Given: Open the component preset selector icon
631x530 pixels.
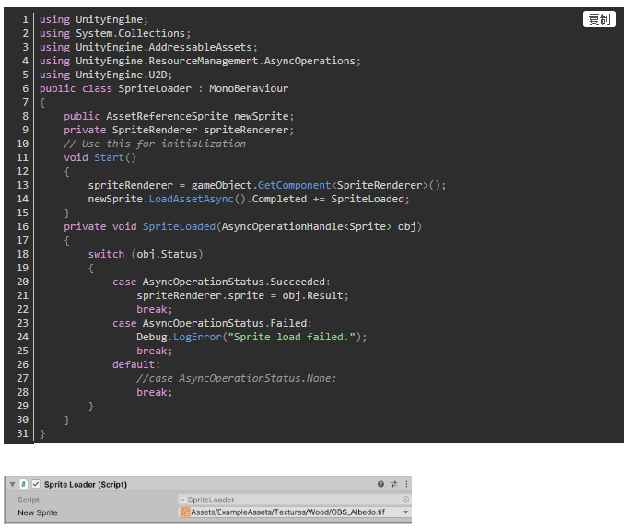Looking at the screenshot, I should [x=394, y=484].
